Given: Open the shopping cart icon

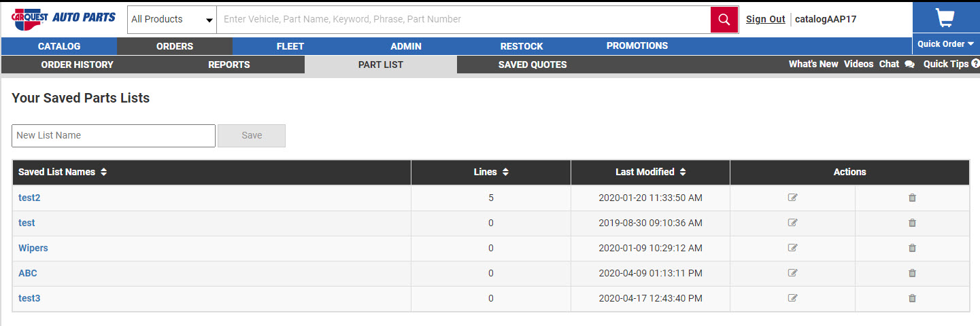Looking at the screenshot, I should [x=945, y=18].
